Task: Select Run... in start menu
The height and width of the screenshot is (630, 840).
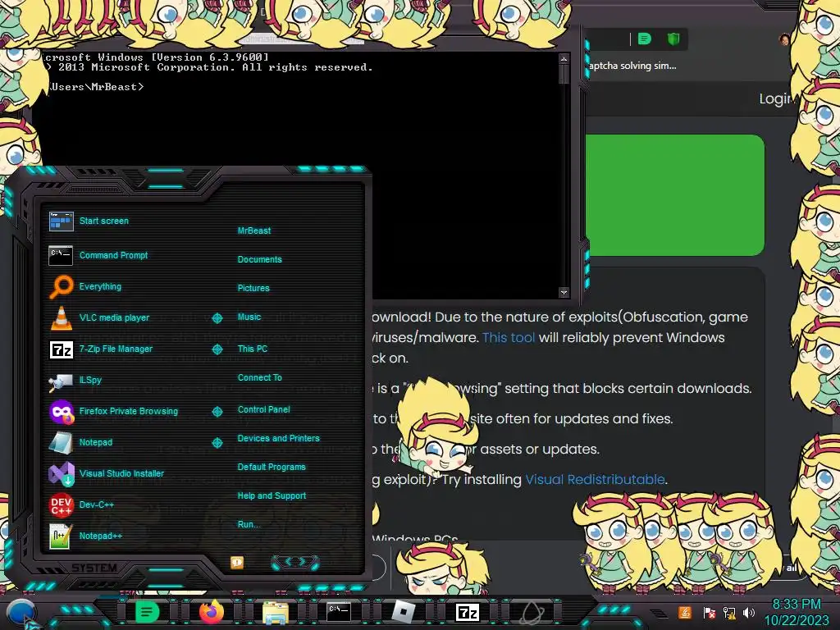Action: pos(249,524)
